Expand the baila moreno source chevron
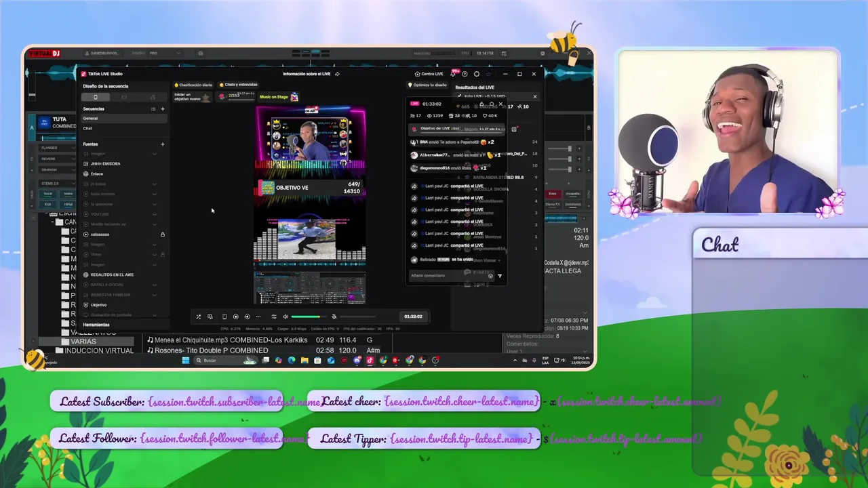 154,194
